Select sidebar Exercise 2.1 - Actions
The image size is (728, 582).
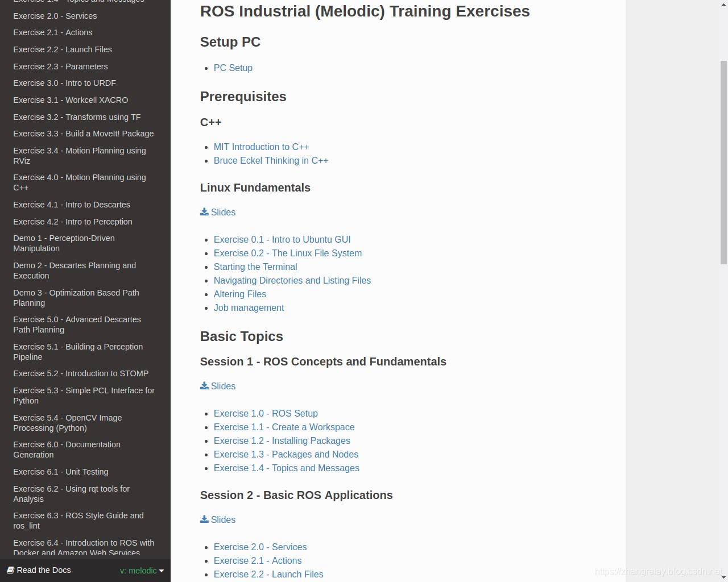85,32
